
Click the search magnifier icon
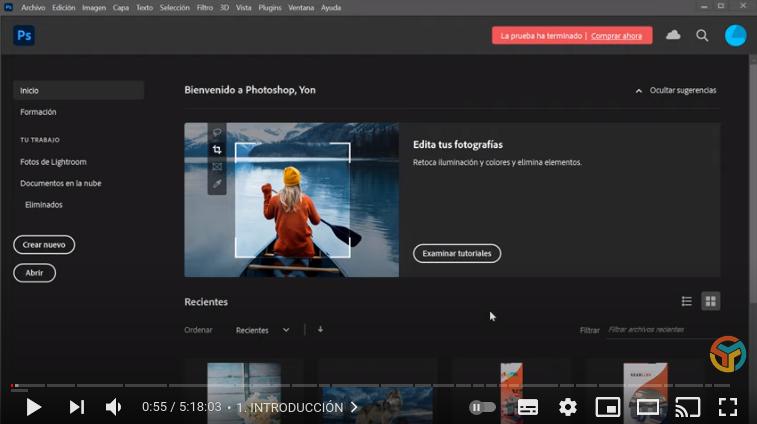702,35
